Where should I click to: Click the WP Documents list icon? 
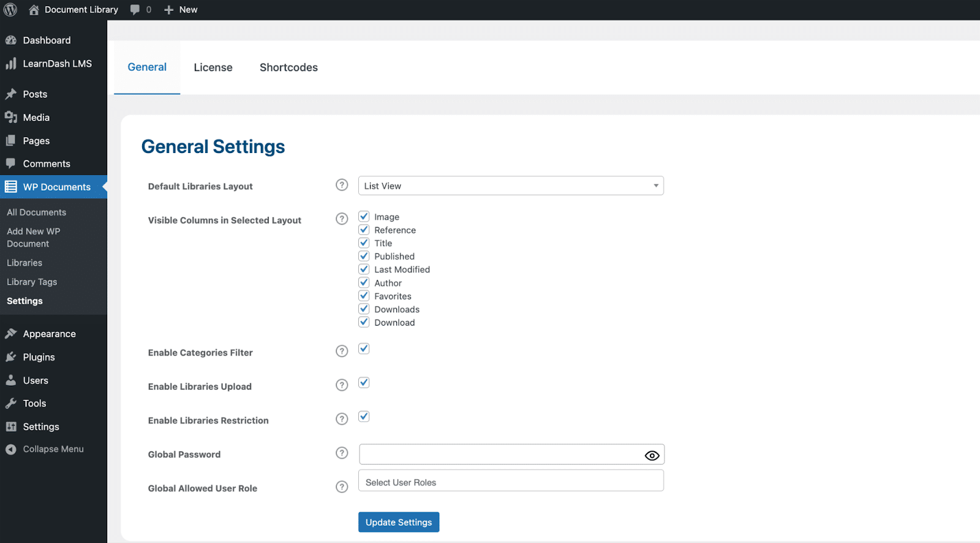[10, 187]
